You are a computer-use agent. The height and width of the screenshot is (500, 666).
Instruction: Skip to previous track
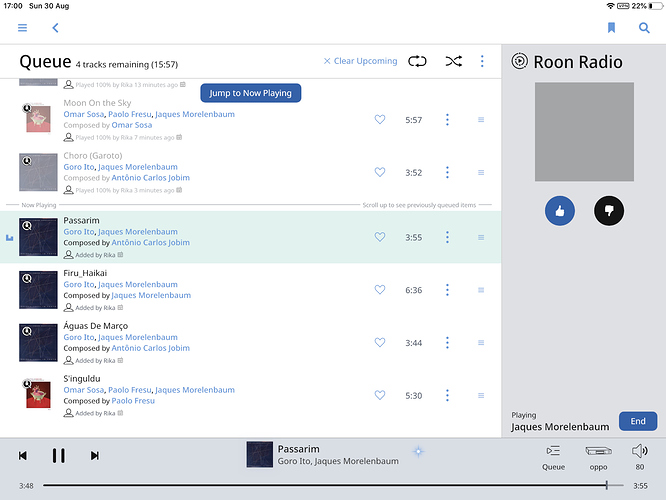coord(23,456)
